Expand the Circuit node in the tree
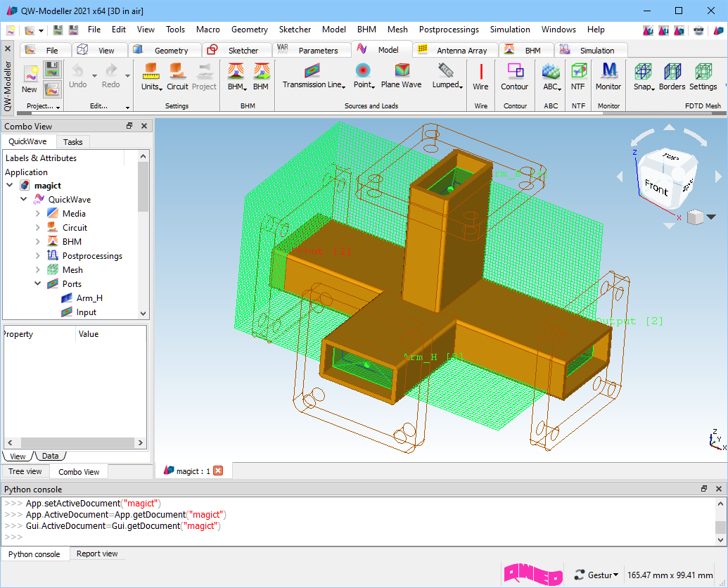 tap(37, 227)
